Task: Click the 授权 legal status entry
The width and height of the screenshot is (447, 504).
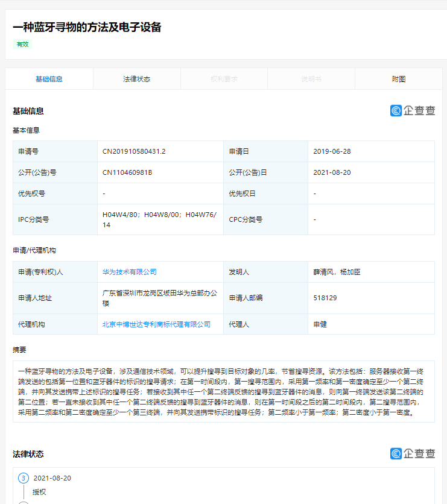Action: [x=39, y=491]
